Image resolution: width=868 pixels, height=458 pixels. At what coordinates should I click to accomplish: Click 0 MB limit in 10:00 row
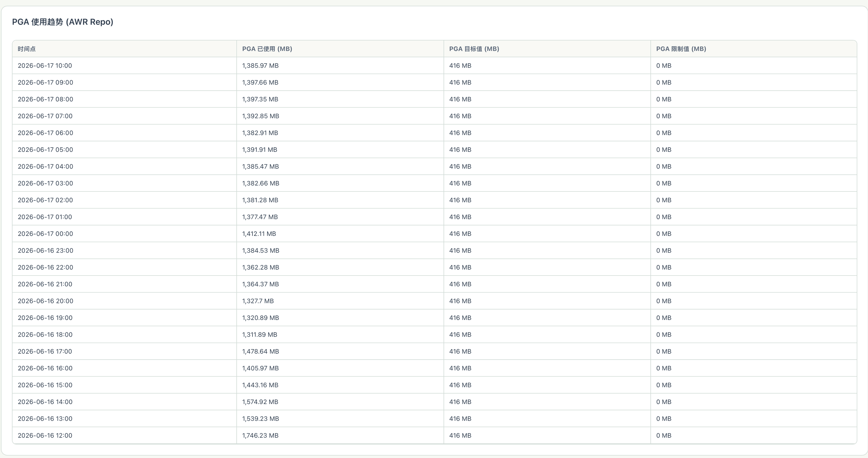pos(664,66)
